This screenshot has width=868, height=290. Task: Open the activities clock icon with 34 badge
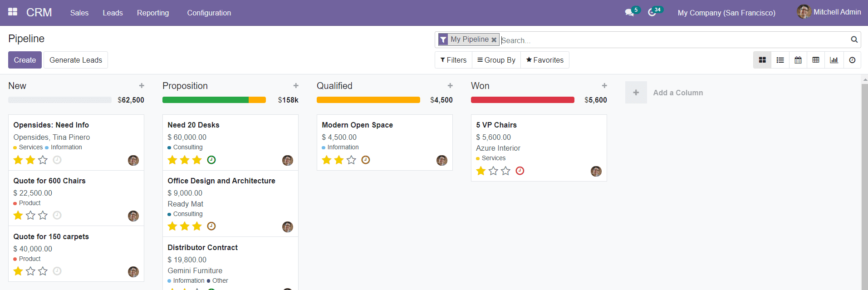(652, 13)
